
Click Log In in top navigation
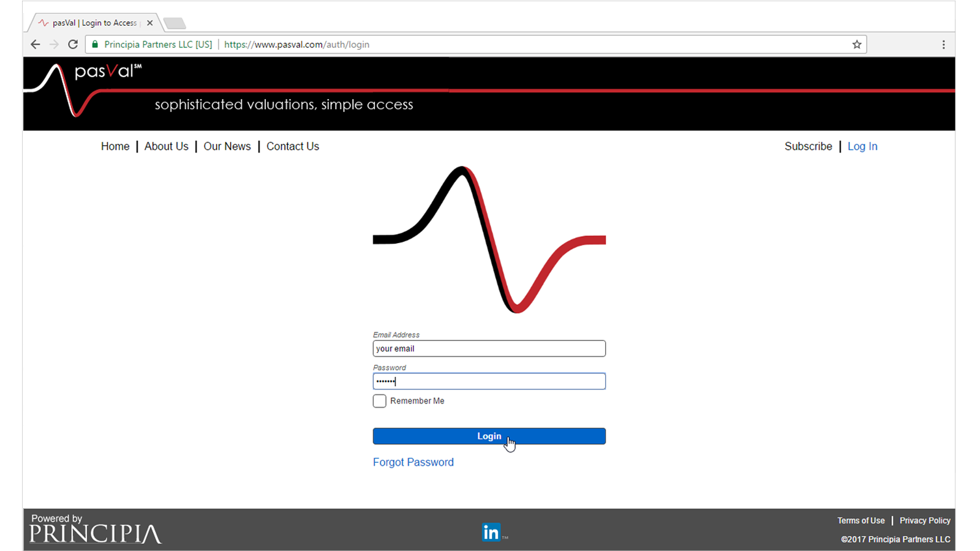tap(862, 146)
